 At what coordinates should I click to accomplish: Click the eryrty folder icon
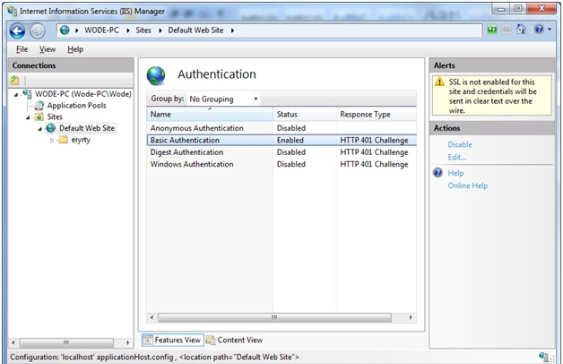point(63,140)
